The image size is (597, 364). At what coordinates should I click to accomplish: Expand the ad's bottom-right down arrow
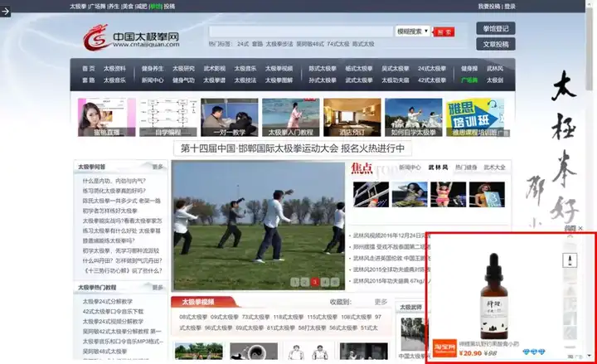pyautogui.click(x=589, y=356)
